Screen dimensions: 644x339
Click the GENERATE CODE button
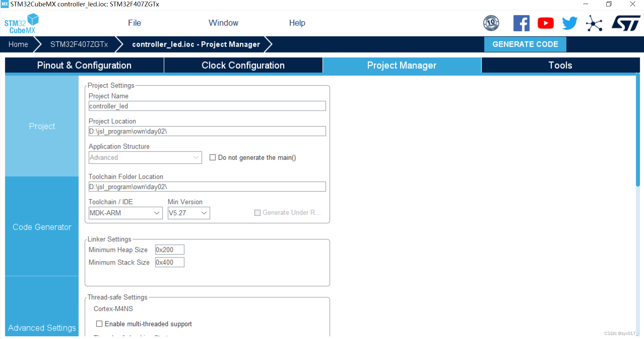[525, 44]
